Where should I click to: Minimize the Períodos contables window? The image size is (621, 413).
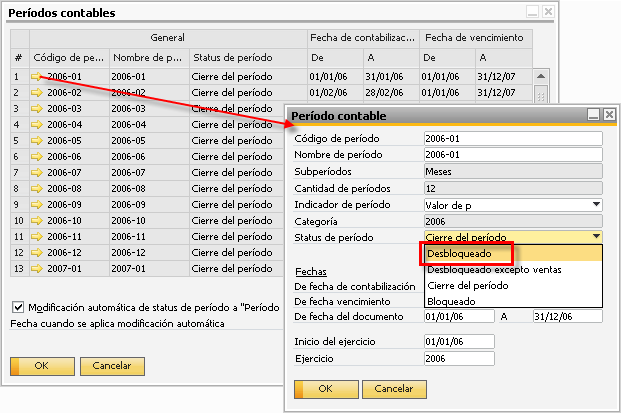point(532,12)
